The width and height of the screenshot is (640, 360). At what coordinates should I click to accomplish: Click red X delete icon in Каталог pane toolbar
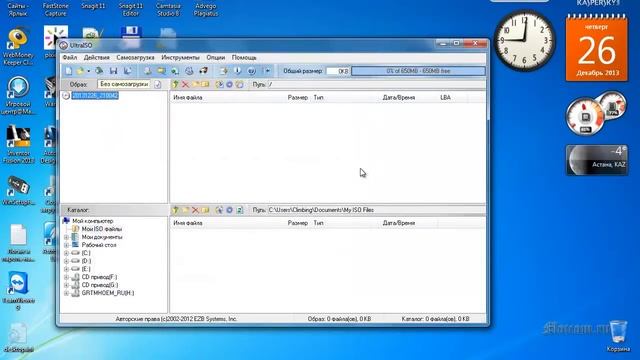click(196, 210)
